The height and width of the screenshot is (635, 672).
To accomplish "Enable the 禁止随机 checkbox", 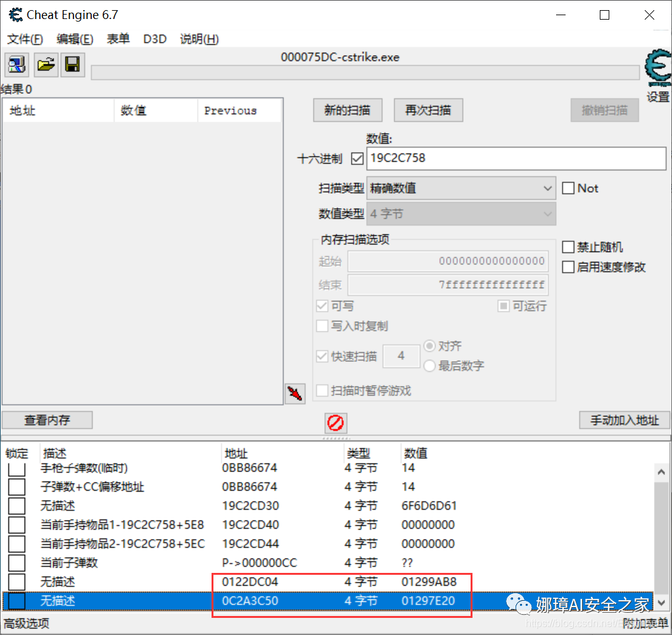I will 568,247.
